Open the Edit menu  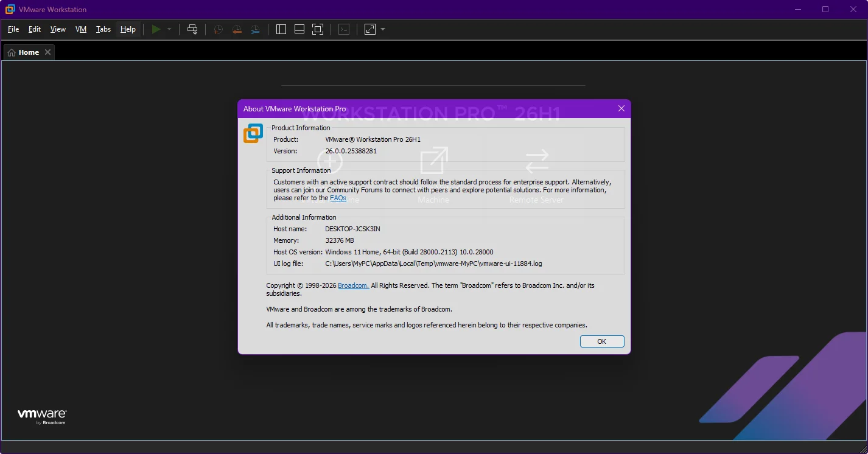tap(35, 29)
